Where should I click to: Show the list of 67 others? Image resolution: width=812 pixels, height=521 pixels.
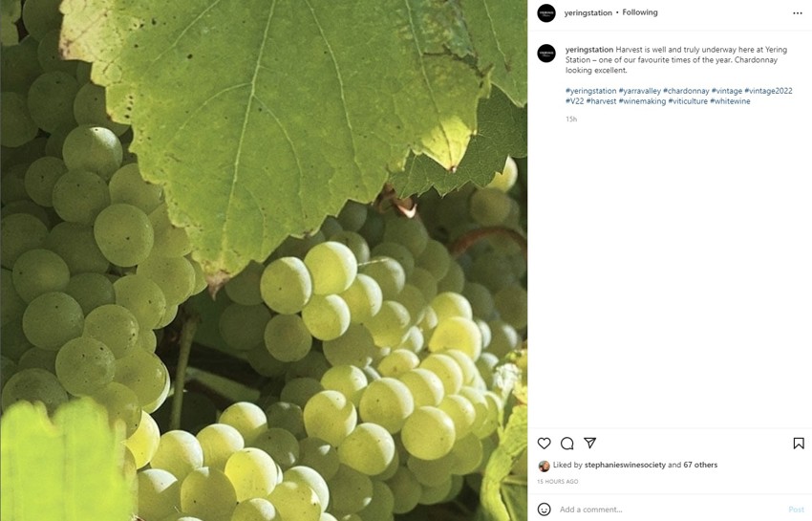point(700,466)
